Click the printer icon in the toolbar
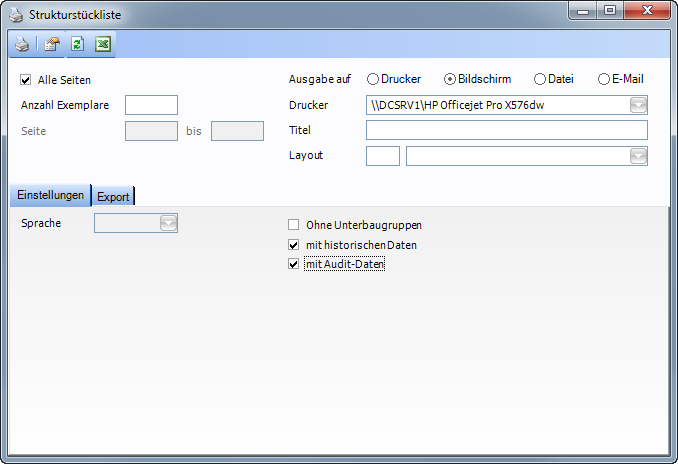 pos(22,44)
